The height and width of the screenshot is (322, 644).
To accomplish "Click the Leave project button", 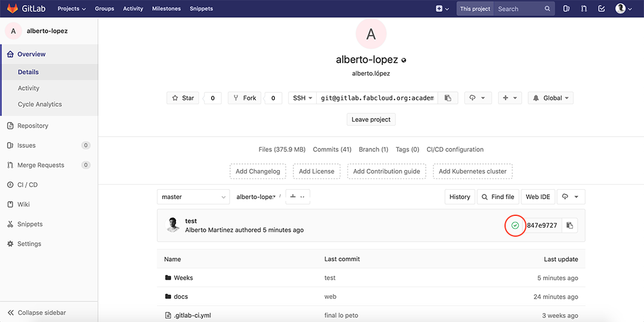I will [x=371, y=119].
